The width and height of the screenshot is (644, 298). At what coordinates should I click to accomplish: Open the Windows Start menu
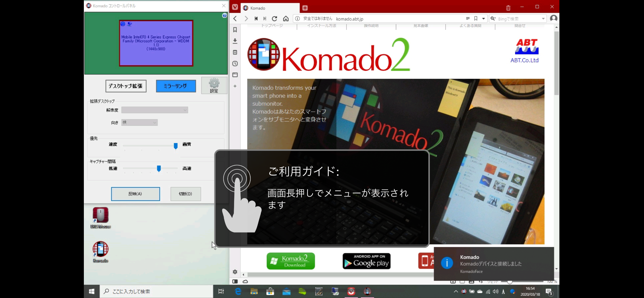click(92, 291)
